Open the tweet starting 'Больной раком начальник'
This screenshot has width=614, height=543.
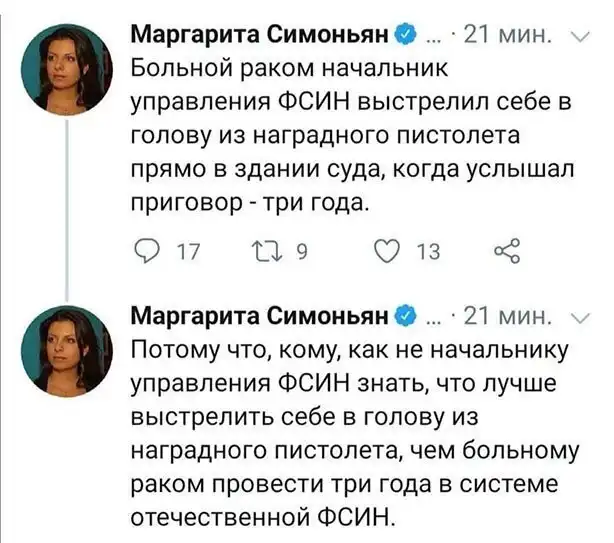point(350,135)
